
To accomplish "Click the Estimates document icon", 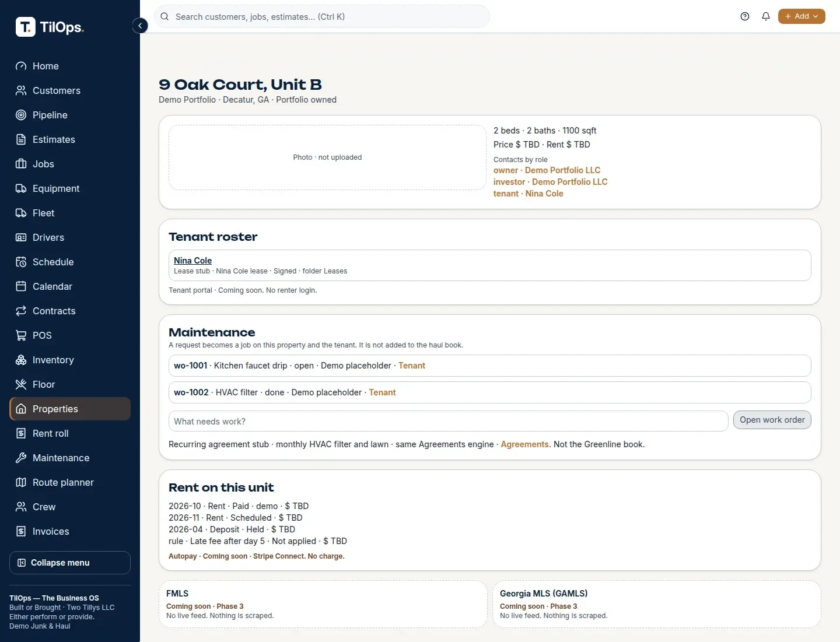I will pos(21,139).
